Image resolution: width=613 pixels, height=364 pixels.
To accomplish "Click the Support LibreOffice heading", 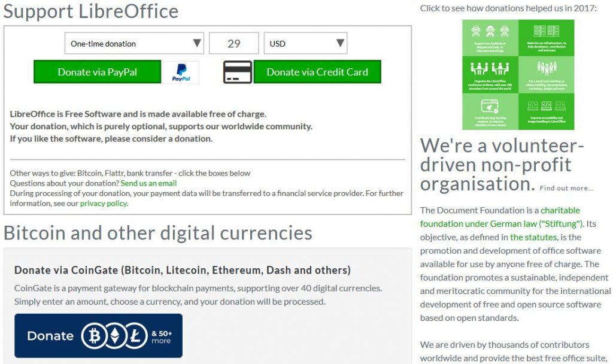I will tap(91, 11).
